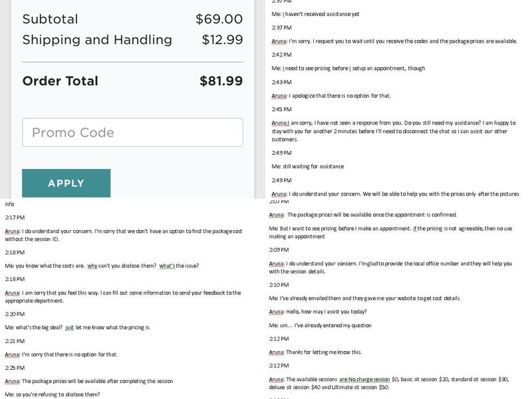Click the Promo Code input field
Screen dimensions: 532x399
pyautogui.click(x=132, y=132)
